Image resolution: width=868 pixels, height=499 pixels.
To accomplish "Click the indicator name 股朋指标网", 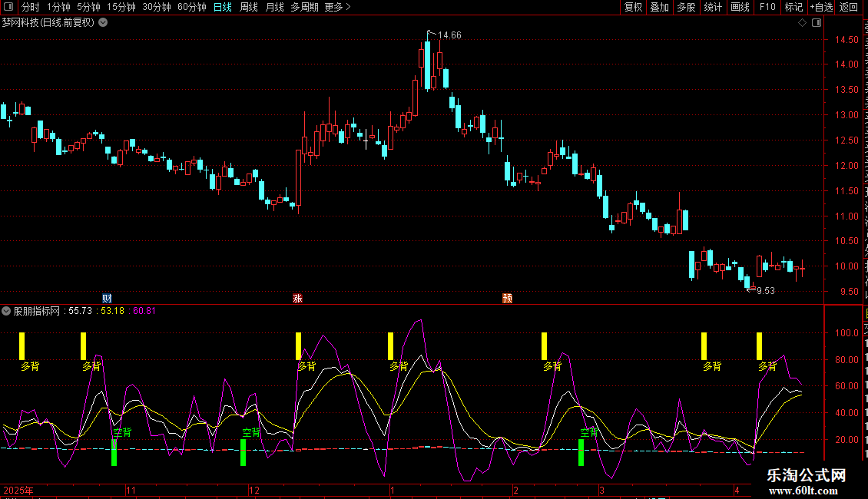I will pyautogui.click(x=37, y=311).
